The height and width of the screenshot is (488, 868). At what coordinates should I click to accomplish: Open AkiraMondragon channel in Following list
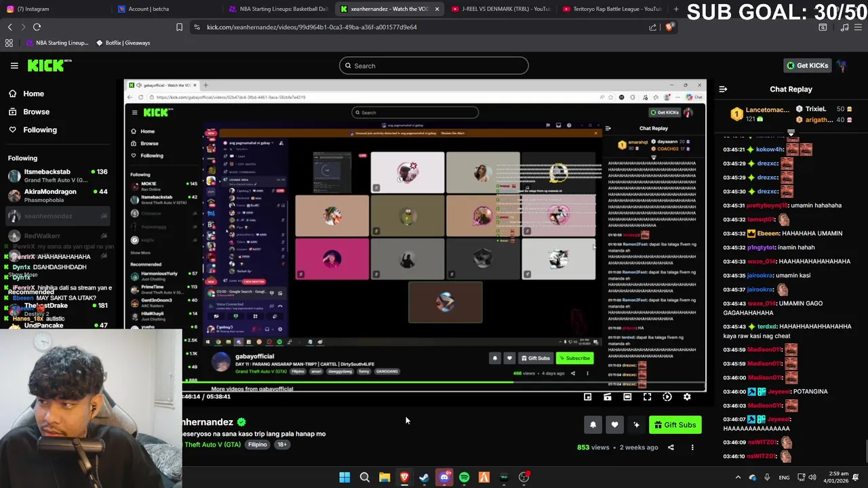pyautogui.click(x=58, y=196)
